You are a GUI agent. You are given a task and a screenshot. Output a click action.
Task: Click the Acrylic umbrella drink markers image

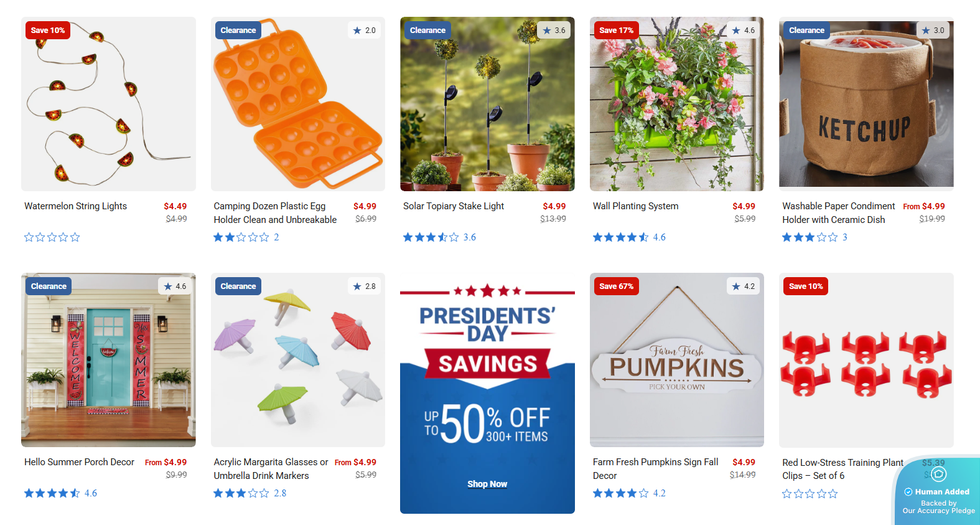298,360
